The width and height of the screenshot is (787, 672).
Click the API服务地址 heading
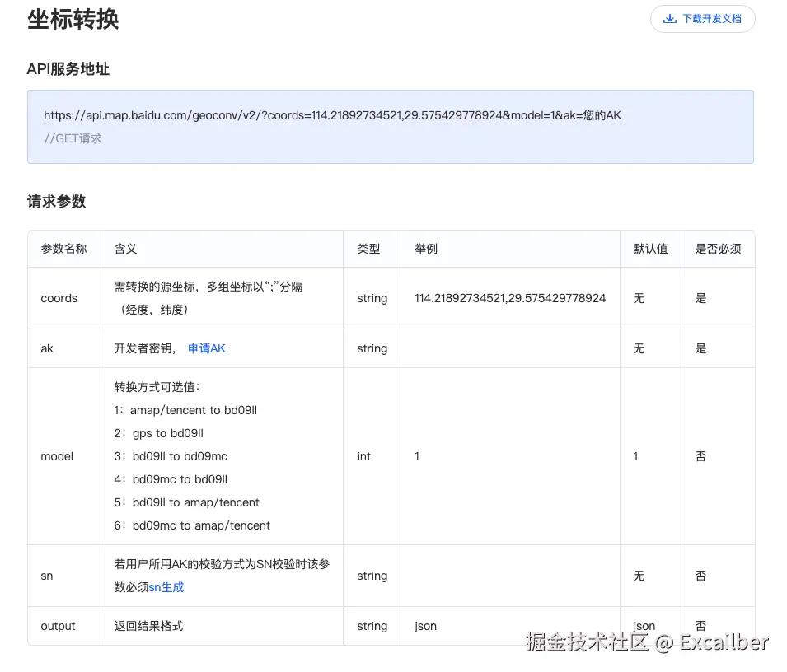point(68,68)
